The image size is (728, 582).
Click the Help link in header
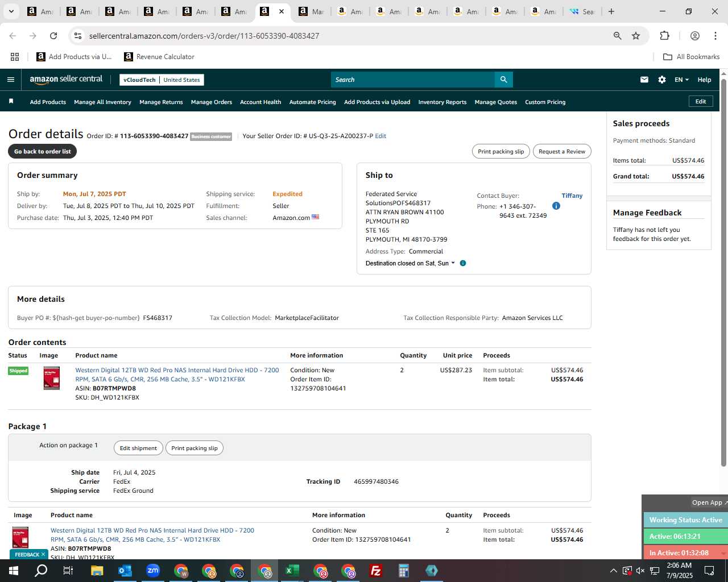pos(704,80)
